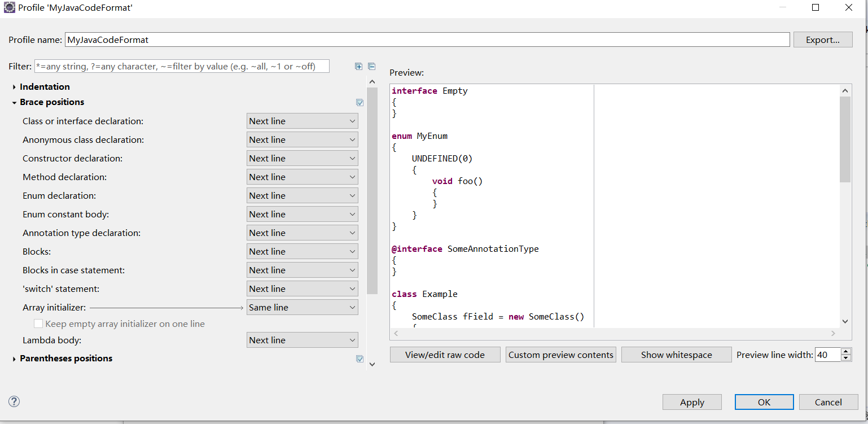This screenshot has height=424, width=868.
Task: Open the Annotation type declaration dropdown
Action: (302, 233)
